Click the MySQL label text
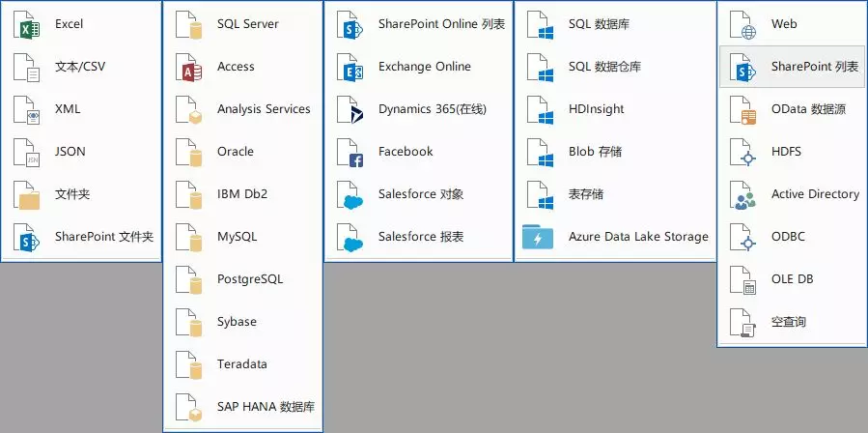The width and height of the screenshot is (868, 433). tap(237, 238)
